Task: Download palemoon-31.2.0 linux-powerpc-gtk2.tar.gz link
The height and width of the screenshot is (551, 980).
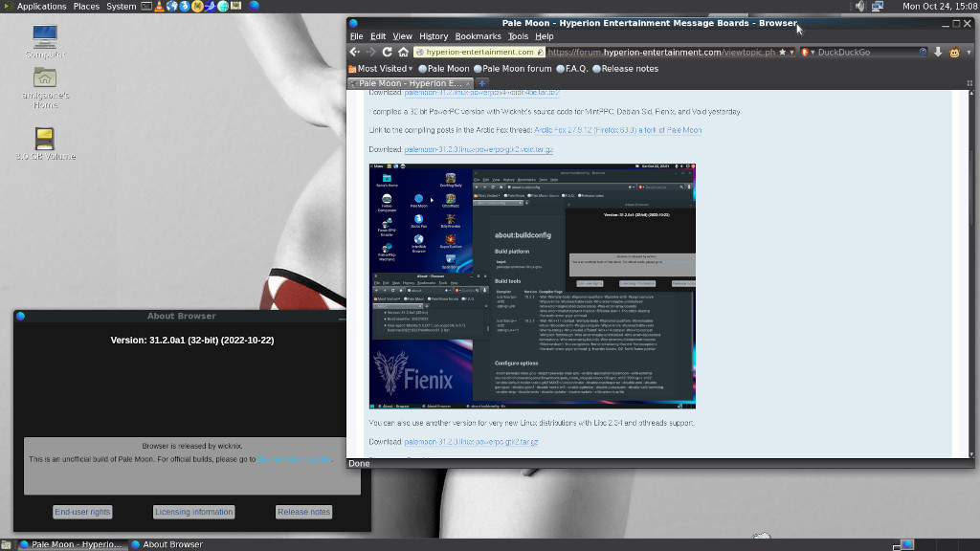Action: pos(471,442)
